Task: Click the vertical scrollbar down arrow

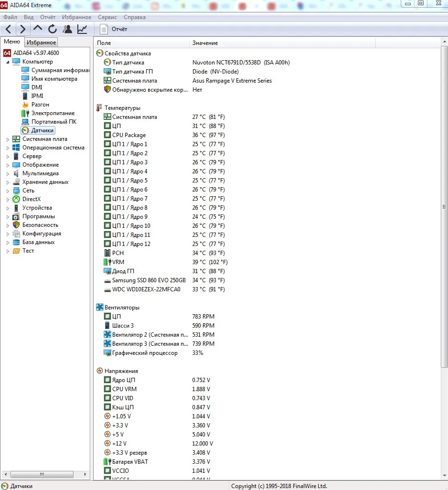Action: pos(444,476)
